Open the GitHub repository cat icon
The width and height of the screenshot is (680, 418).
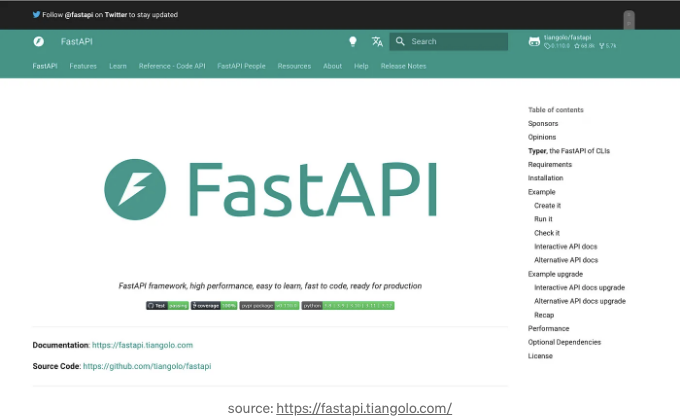(x=534, y=42)
